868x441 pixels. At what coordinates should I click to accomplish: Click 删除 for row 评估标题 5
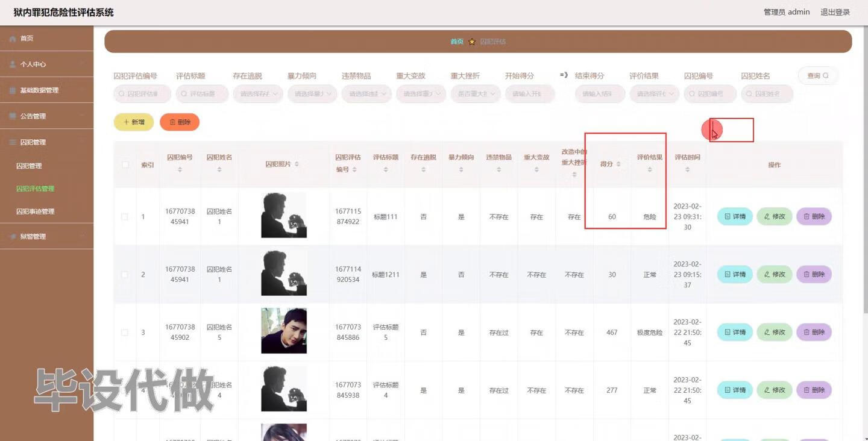814,332
